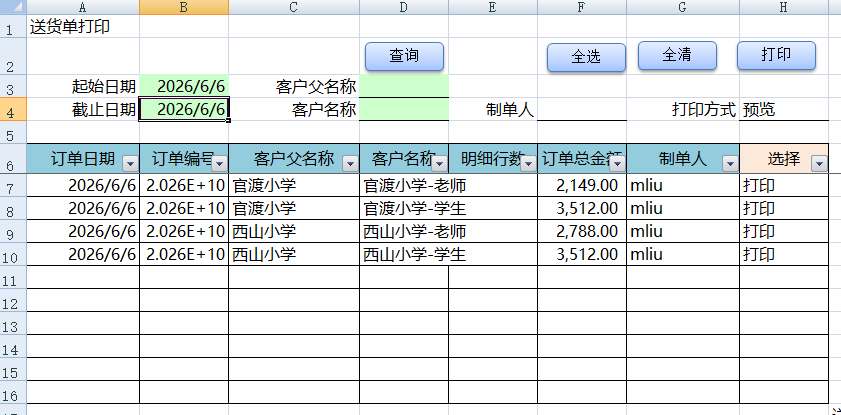Open the 订单总金额 filter dropdown
The width and height of the screenshot is (841, 415).
pyautogui.click(x=618, y=164)
